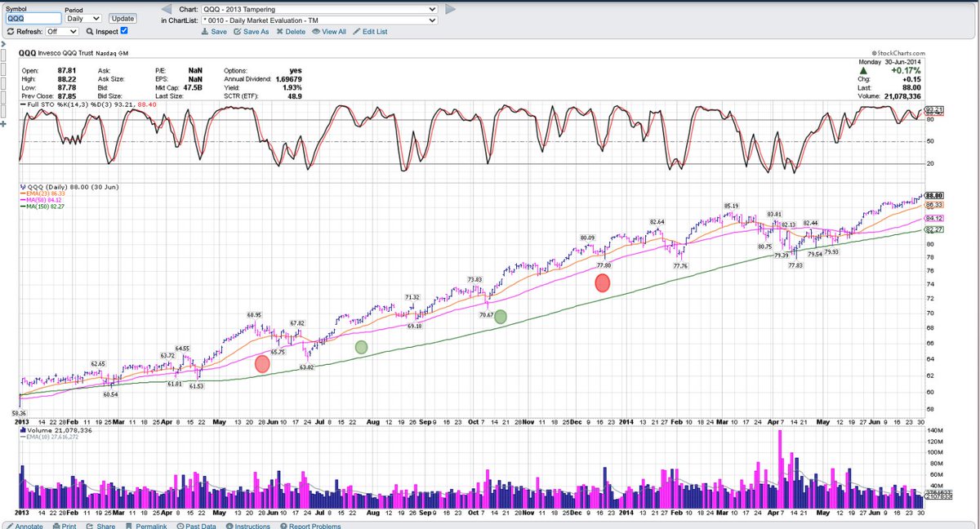Click the 80.09 price label
The width and height of the screenshot is (980, 529).
click(588, 238)
